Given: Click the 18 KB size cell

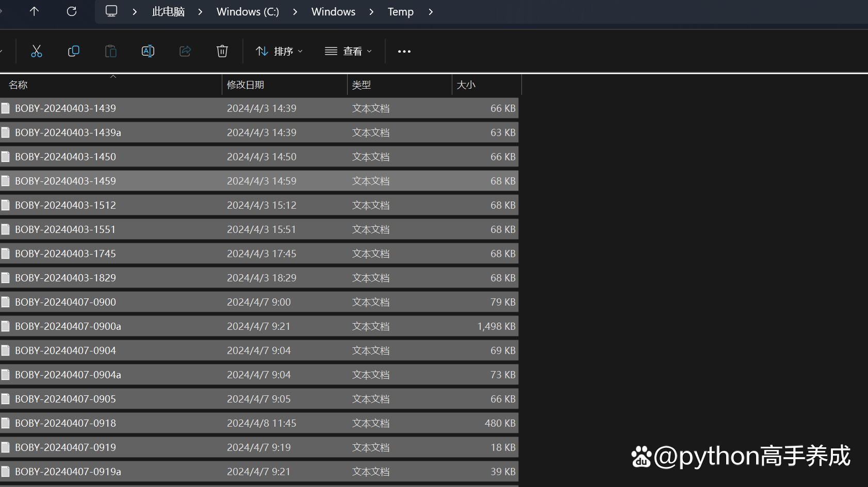Looking at the screenshot, I should pos(503,447).
